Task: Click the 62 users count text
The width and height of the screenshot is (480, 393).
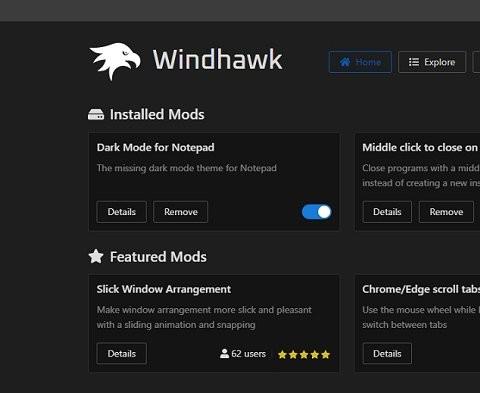Action: click(x=248, y=354)
